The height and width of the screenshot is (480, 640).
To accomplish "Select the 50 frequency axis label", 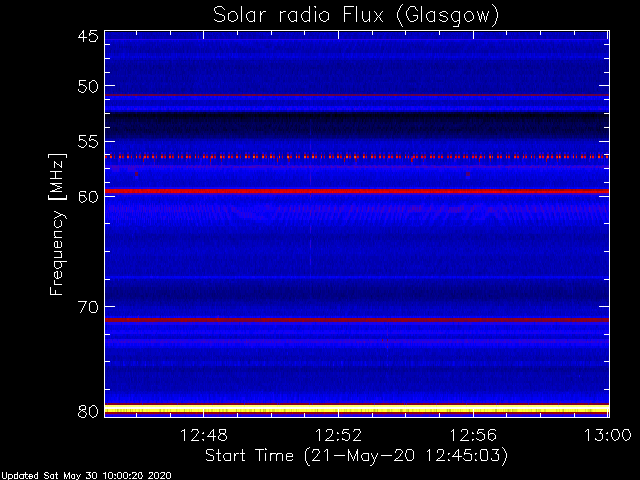I will point(88,87).
